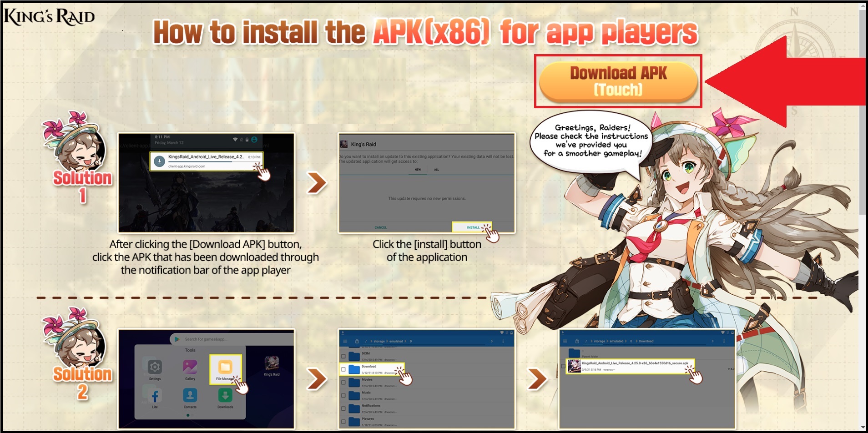Screen dimensions: 868x433
Task: Open the Movies folder in the file list
Action: [x=427, y=383]
